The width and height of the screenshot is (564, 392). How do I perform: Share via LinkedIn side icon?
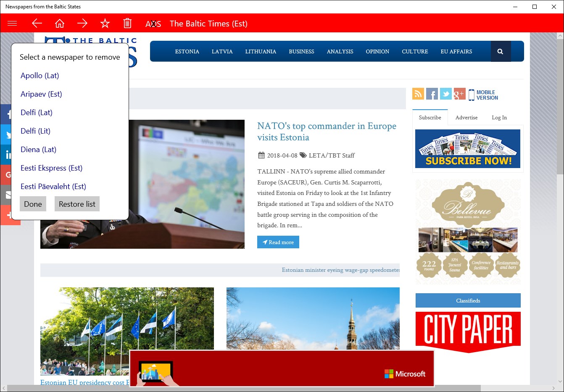6,155
